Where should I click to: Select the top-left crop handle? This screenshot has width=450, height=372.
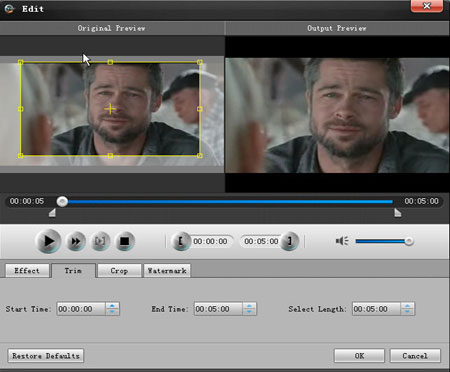coord(20,62)
